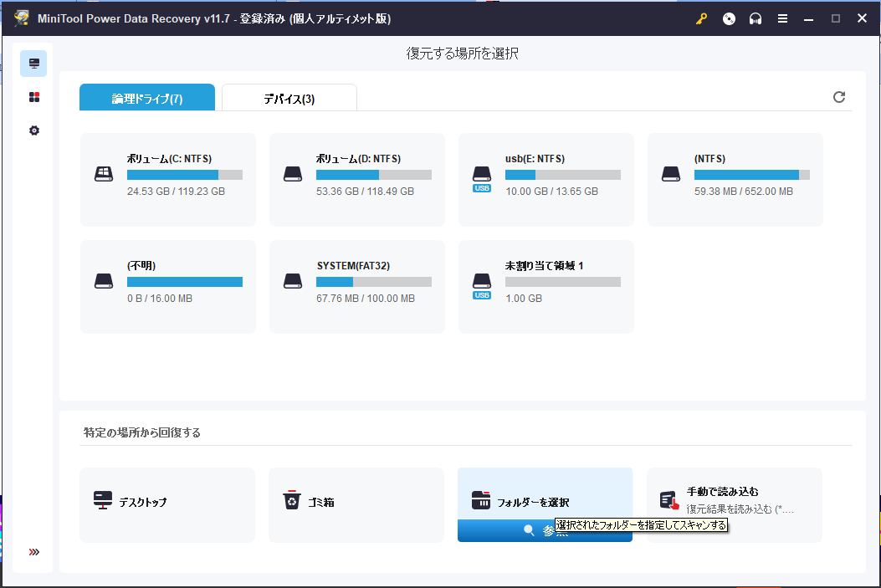
Task: Click the 参照 browse button
Action: point(545,531)
